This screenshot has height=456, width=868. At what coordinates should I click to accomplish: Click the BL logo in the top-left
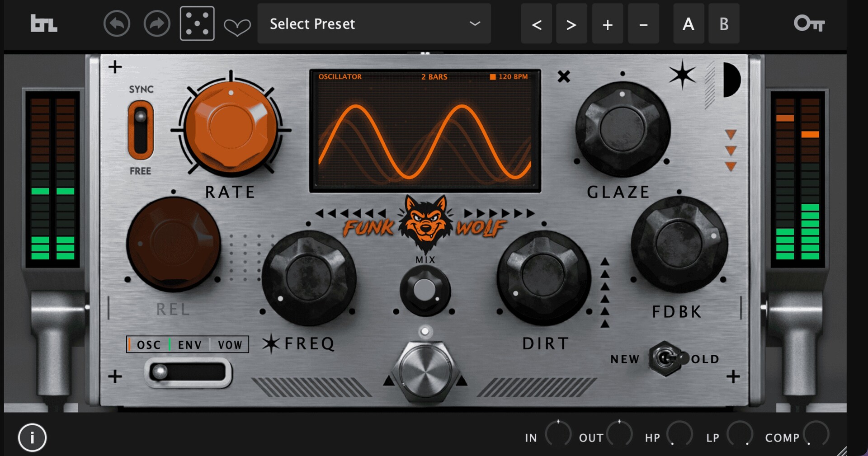44,24
